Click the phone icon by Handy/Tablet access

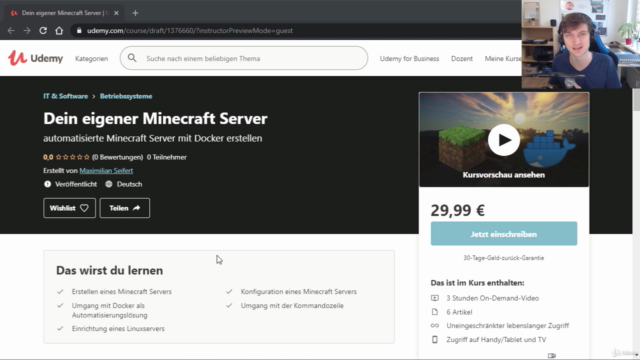tap(435, 340)
